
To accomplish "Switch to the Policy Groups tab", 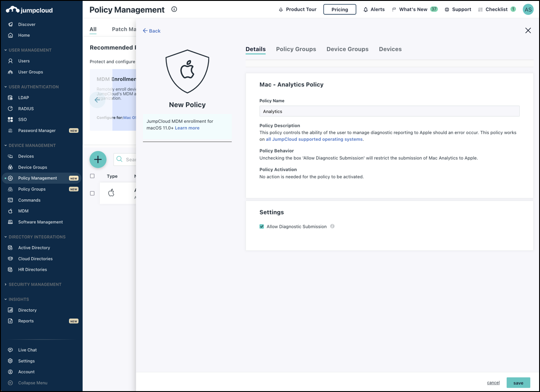I will (296, 49).
